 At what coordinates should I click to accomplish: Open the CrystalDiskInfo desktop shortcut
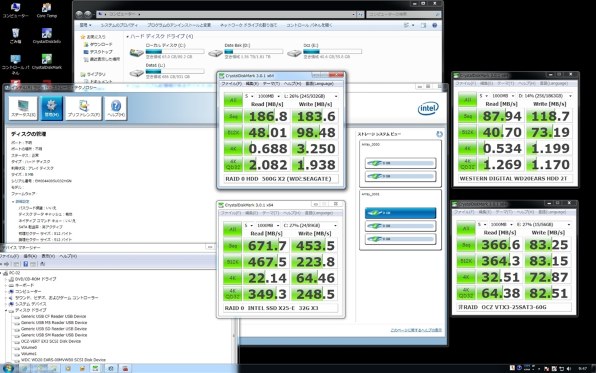(47, 36)
